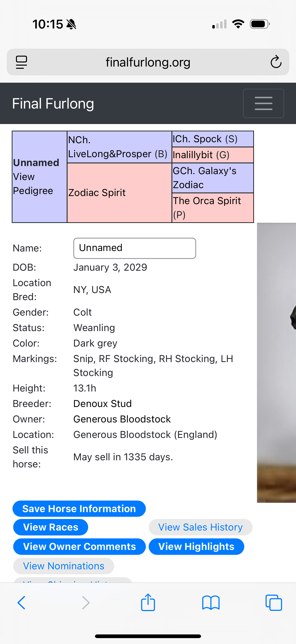Tap the Safari forward arrow
Screen dimensions: 296x644
(86, 603)
